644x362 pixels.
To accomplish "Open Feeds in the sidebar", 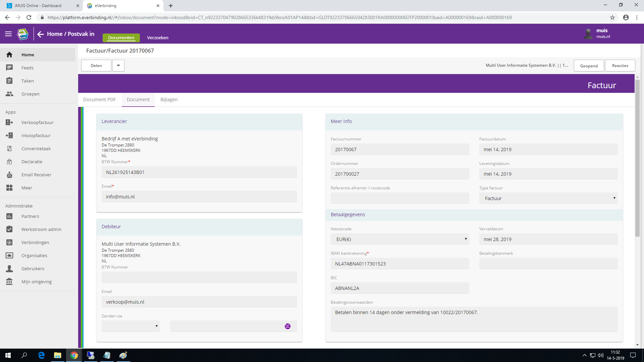I will [x=27, y=68].
